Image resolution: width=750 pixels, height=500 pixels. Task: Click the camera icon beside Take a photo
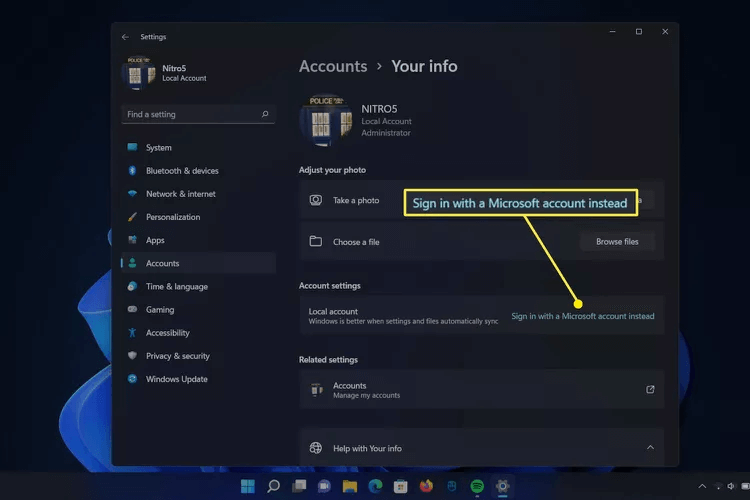click(x=316, y=200)
